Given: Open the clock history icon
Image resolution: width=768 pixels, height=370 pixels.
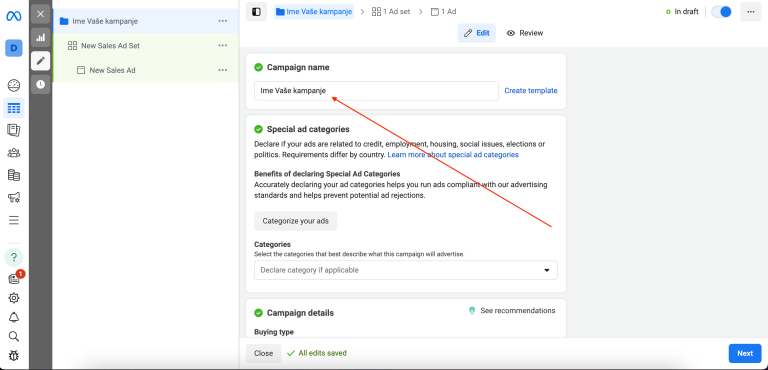Looking at the screenshot, I should [x=41, y=84].
